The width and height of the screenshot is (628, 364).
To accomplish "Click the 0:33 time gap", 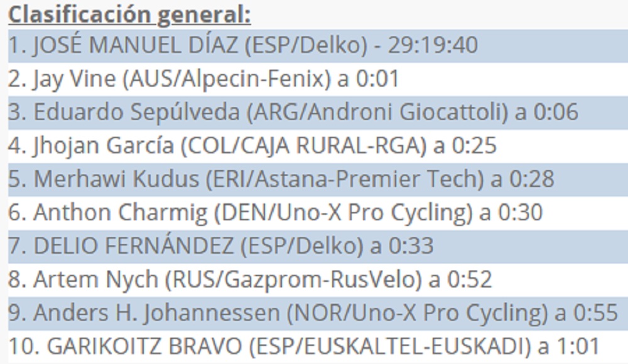I will (x=411, y=245).
